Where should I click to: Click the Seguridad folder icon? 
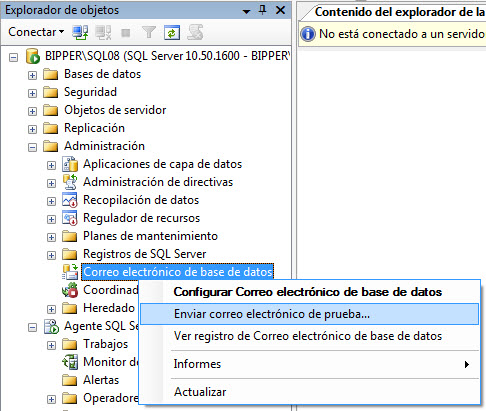[x=51, y=92]
